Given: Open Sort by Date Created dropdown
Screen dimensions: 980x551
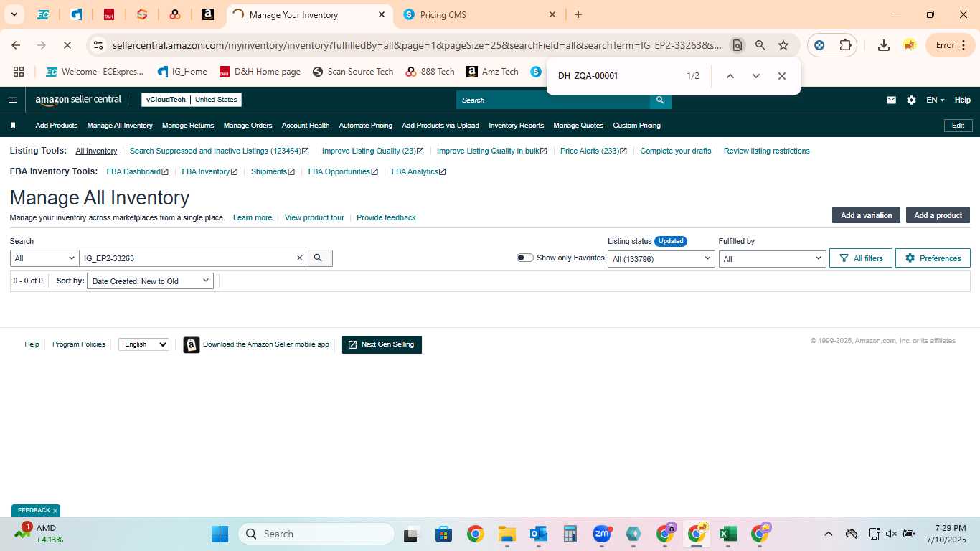Looking at the screenshot, I should 150,281.
